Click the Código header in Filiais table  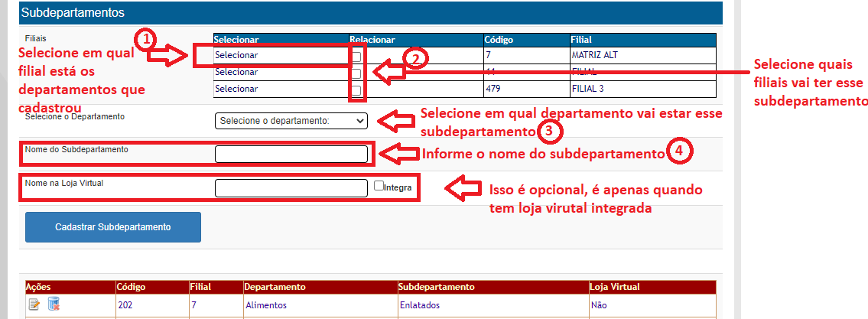coord(499,39)
